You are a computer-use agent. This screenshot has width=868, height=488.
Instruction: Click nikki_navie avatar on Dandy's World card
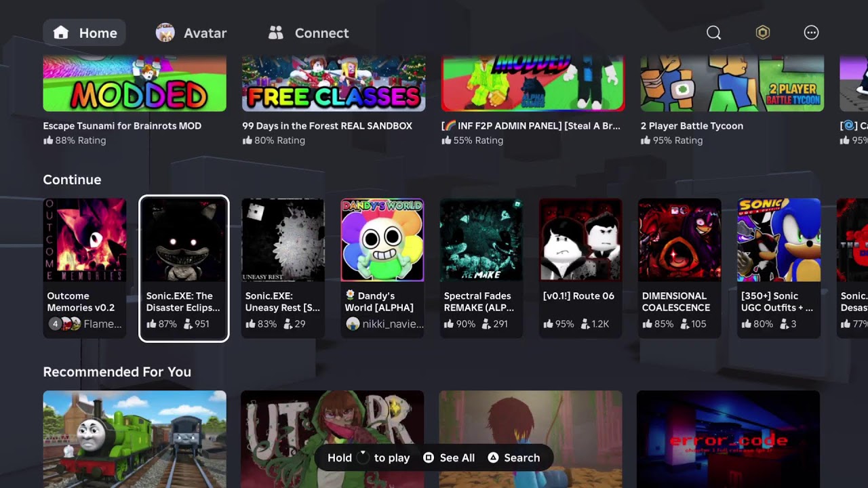(352, 324)
